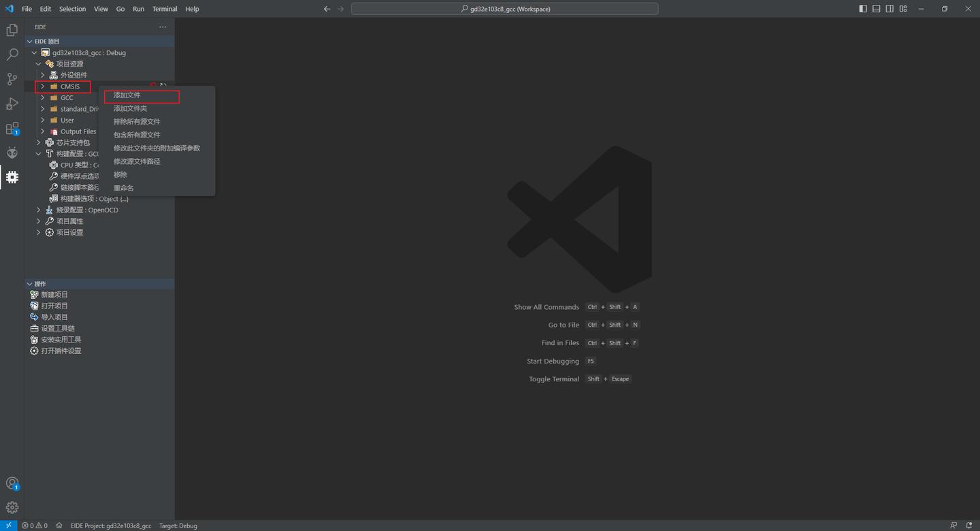Click the remote connection icon in status bar
The image size is (980, 531).
pos(7,525)
